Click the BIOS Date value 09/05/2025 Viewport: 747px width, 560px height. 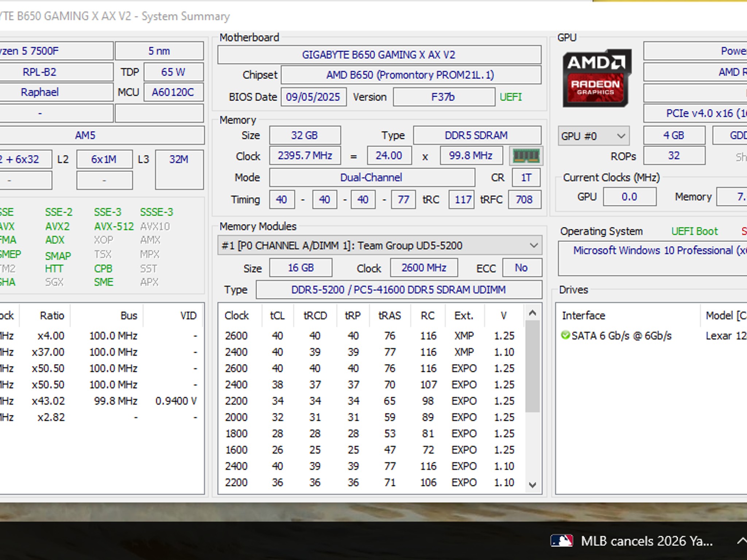coord(313,97)
